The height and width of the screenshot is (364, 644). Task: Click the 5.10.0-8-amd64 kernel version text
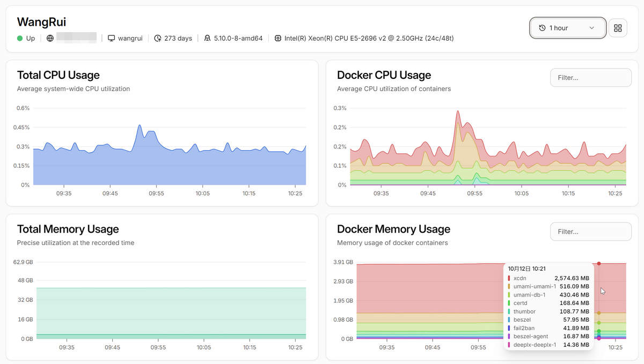(x=238, y=39)
